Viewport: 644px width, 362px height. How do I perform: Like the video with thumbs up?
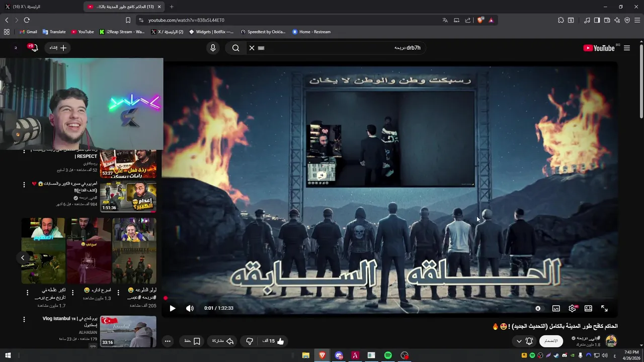[x=274, y=341]
